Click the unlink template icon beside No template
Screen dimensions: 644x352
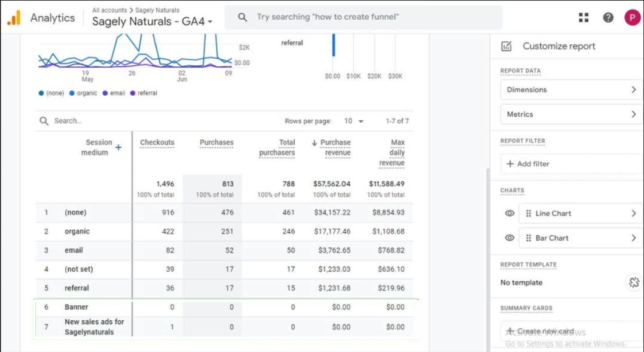coord(634,282)
